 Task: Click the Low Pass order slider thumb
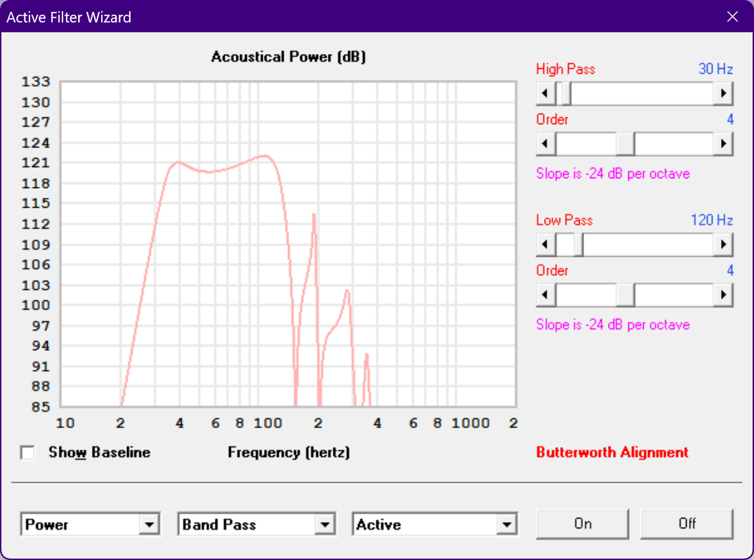click(626, 295)
